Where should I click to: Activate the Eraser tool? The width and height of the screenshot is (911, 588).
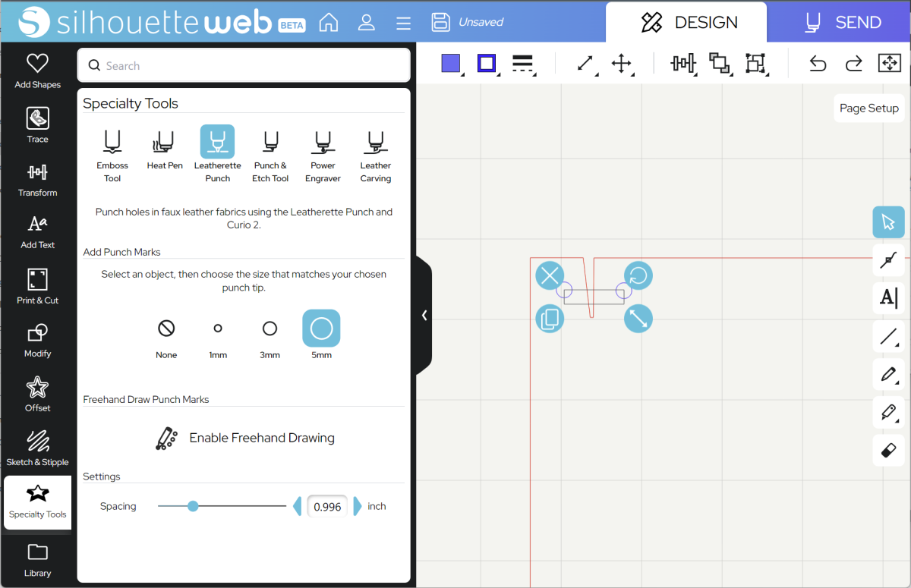pyautogui.click(x=888, y=451)
